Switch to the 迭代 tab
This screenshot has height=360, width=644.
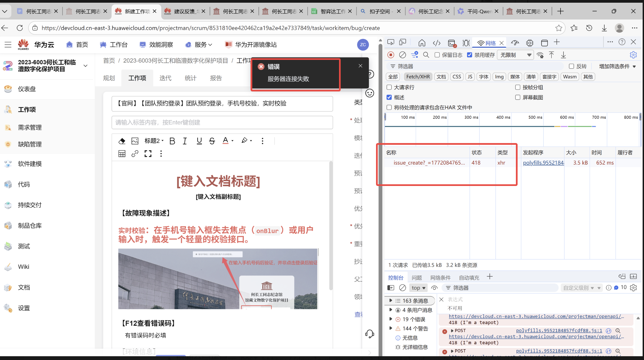(x=165, y=78)
